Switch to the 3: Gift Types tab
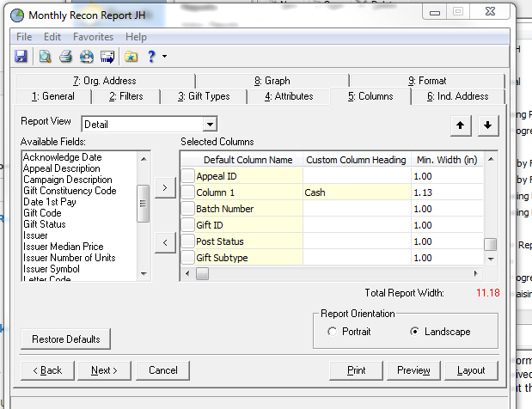 coord(204,96)
